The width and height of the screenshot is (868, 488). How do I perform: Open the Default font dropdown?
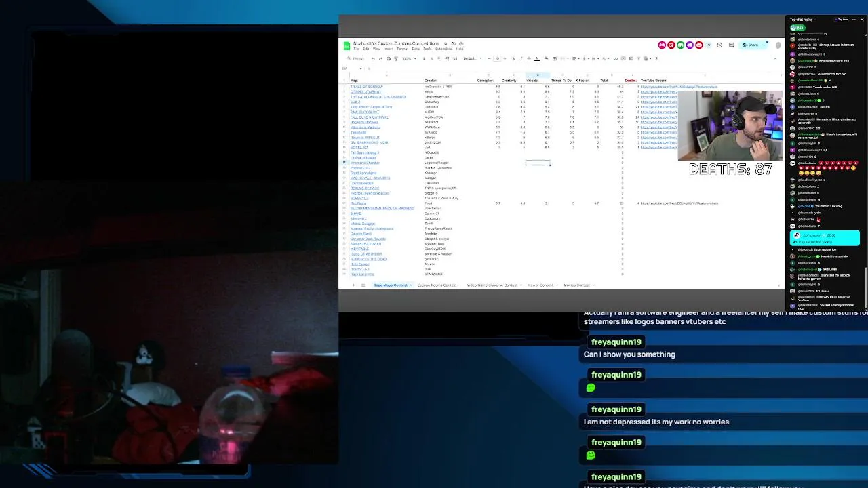coord(473,58)
